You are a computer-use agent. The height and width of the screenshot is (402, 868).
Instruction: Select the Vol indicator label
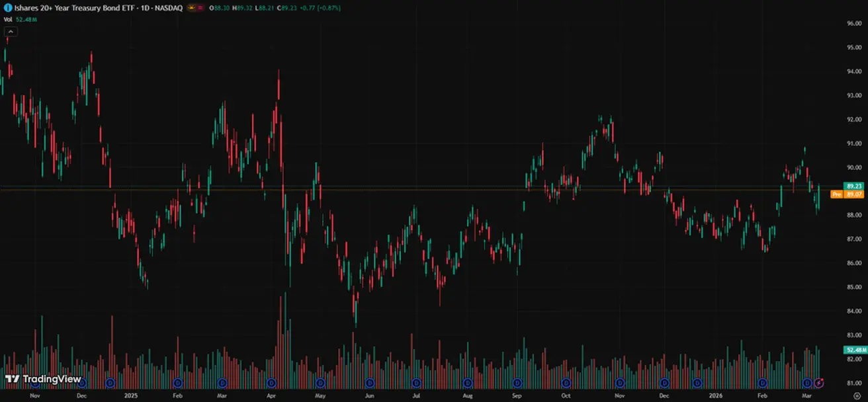tap(9, 19)
